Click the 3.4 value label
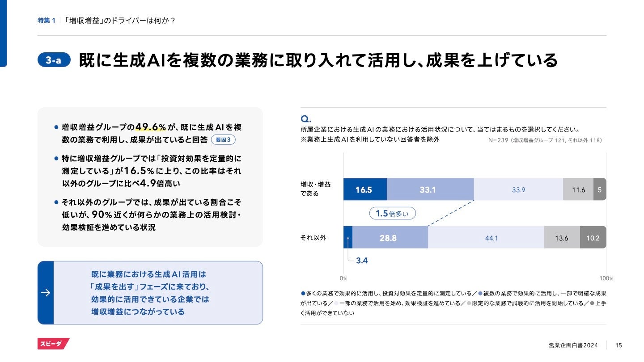This screenshot has height=362, width=644. tap(362, 260)
